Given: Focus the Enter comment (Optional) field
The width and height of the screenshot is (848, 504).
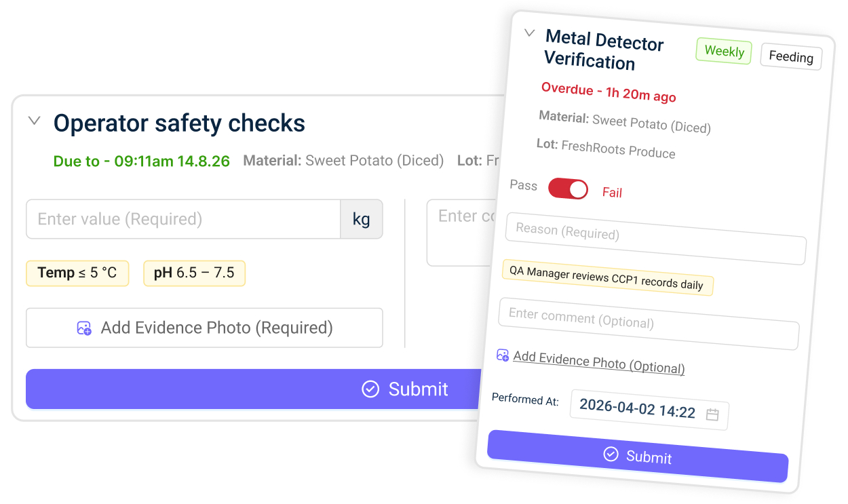Looking at the screenshot, I should click(x=649, y=324).
